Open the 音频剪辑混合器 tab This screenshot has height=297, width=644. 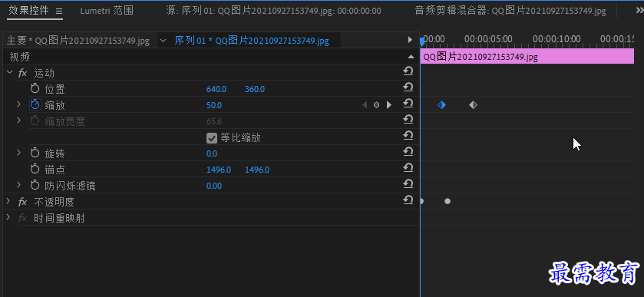click(x=510, y=11)
